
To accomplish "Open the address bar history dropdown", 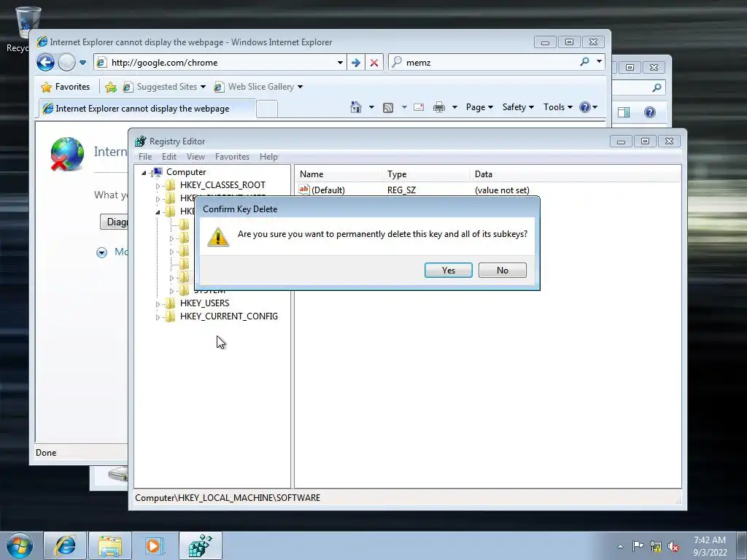I will pyautogui.click(x=340, y=63).
